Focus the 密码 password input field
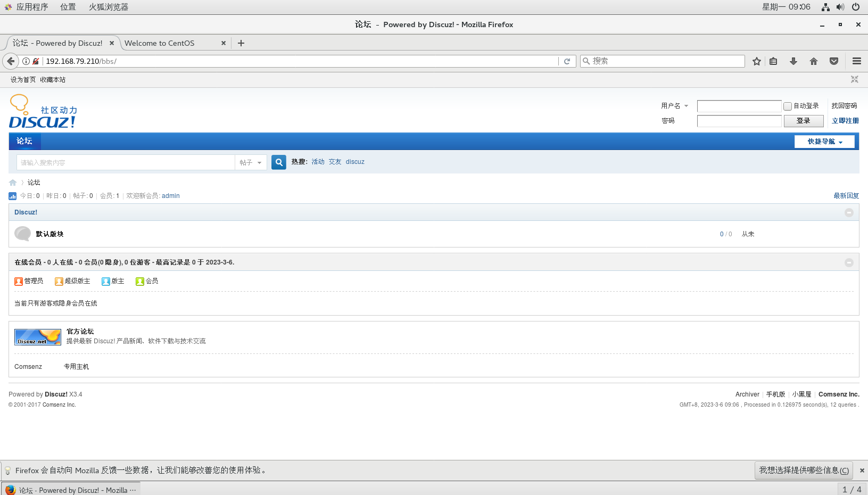This screenshot has height=495, width=868. tap(739, 121)
